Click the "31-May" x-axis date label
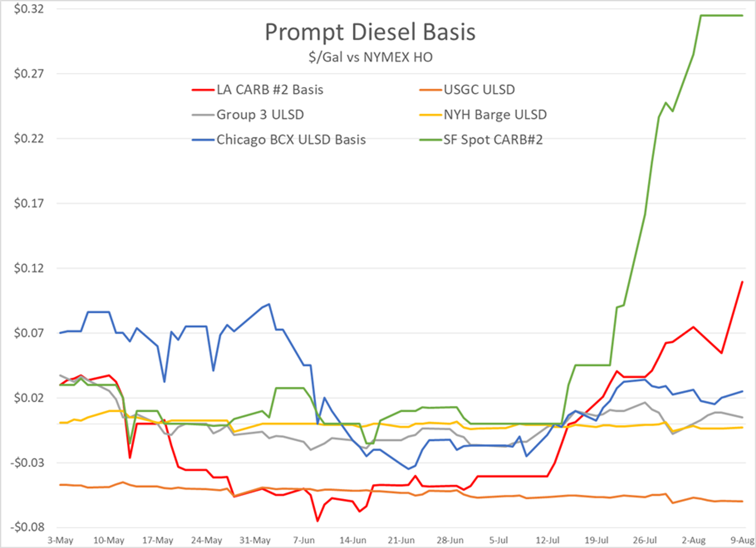The height and width of the screenshot is (548, 756). [255, 540]
